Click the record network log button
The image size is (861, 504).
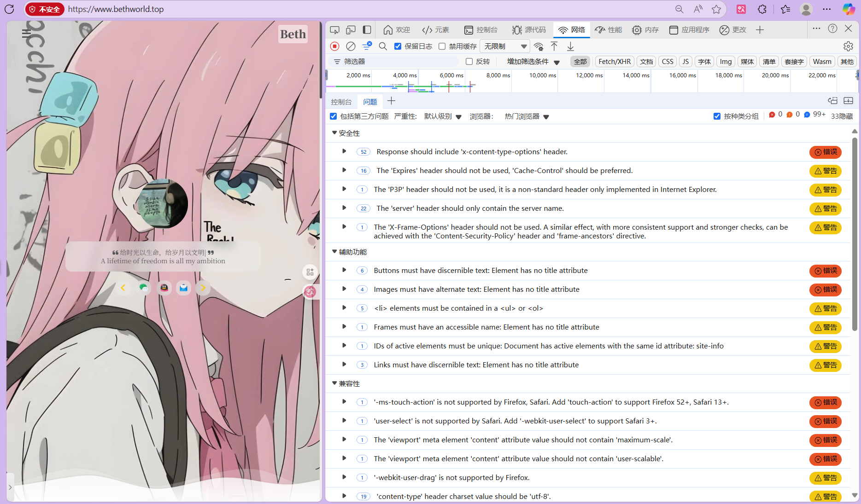(335, 46)
